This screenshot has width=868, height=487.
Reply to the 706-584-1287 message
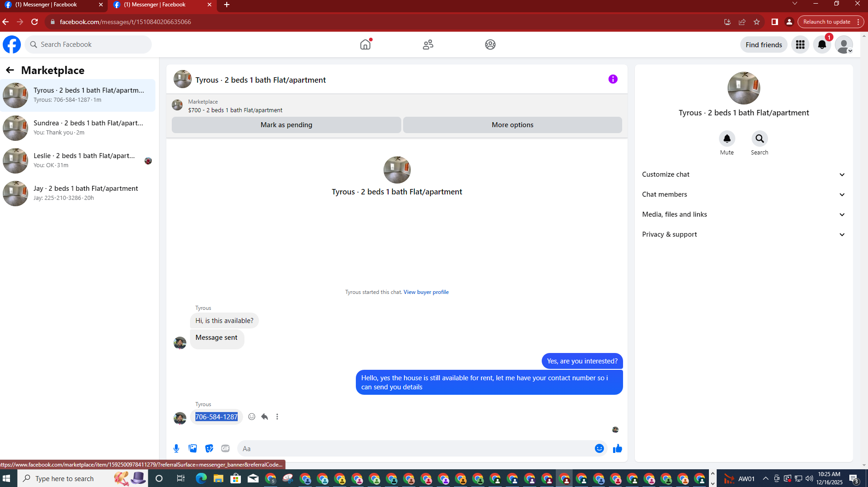pyautogui.click(x=264, y=417)
